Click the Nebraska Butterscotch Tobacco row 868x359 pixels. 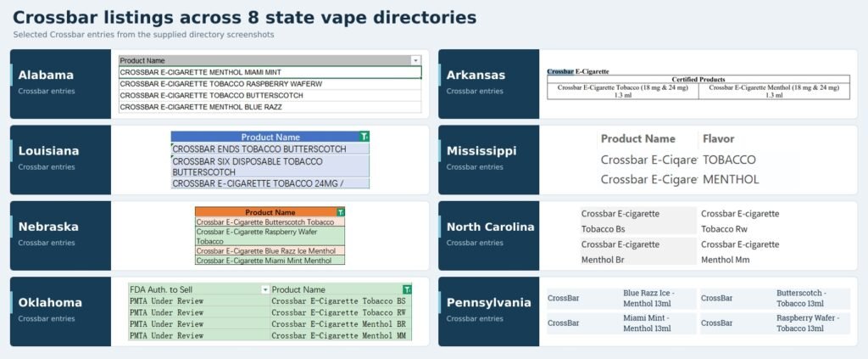tap(270, 222)
